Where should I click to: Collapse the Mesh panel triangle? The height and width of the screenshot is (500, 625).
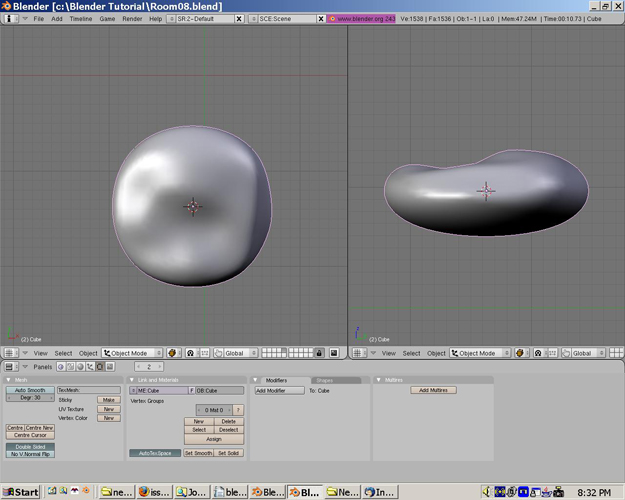click(x=9, y=380)
